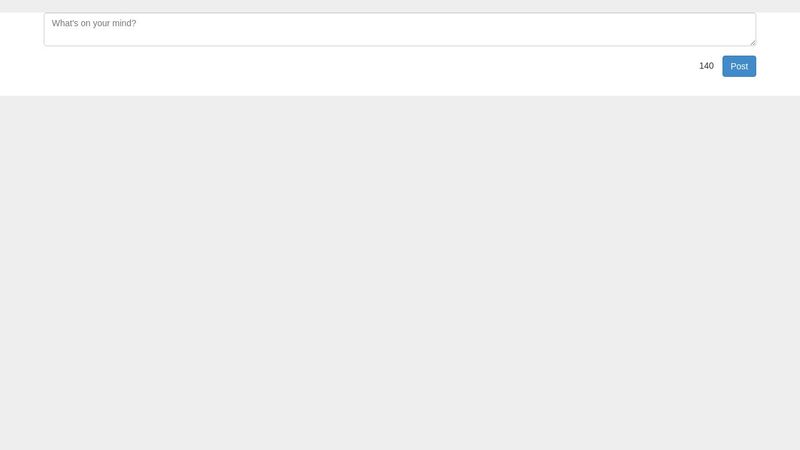The width and height of the screenshot is (800, 450).
Task: Click the gray strip above the composer
Action: click(400, 6)
